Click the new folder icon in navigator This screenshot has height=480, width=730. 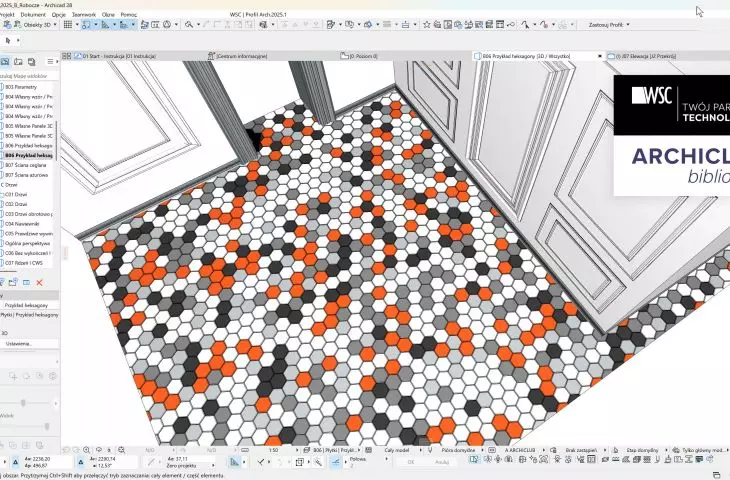[x=13, y=282]
